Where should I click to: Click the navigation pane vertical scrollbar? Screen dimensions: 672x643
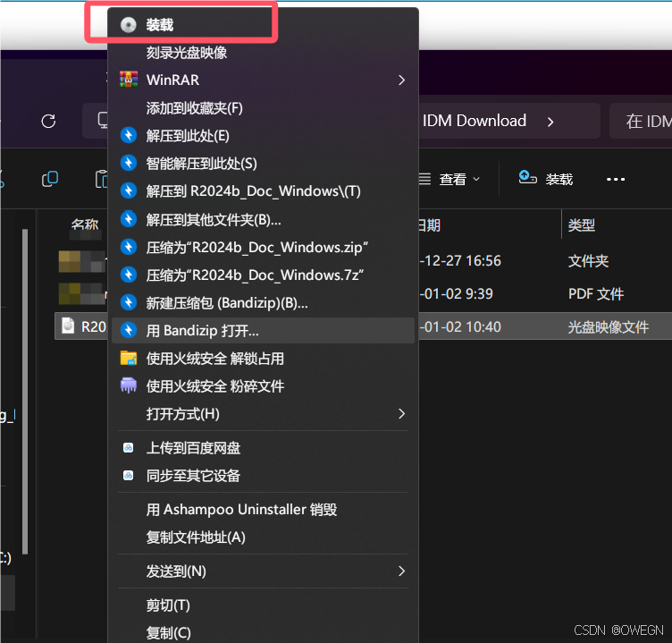pos(25,391)
